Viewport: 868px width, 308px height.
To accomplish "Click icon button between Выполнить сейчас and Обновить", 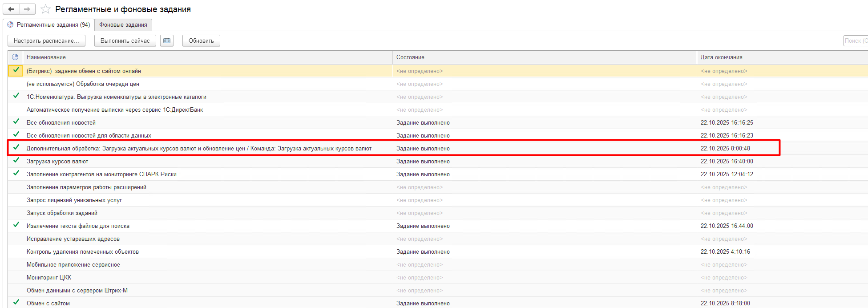I will click(x=167, y=41).
